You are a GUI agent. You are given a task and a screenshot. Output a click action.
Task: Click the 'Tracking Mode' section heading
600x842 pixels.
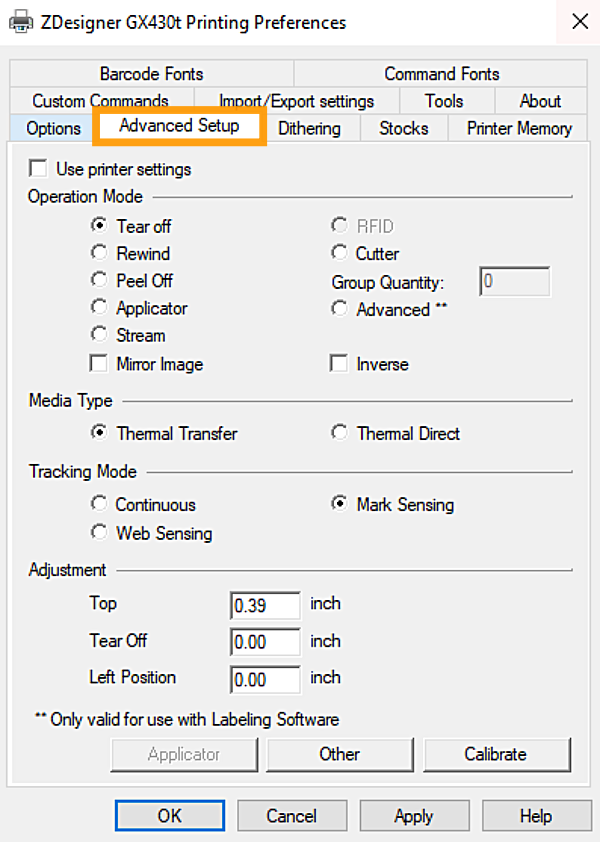pos(83,471)
